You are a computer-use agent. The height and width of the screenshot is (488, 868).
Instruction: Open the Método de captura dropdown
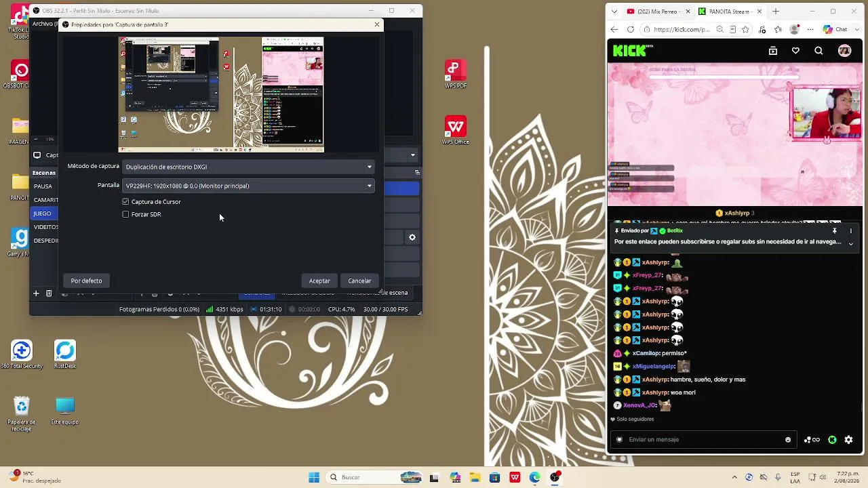[249, 167]
